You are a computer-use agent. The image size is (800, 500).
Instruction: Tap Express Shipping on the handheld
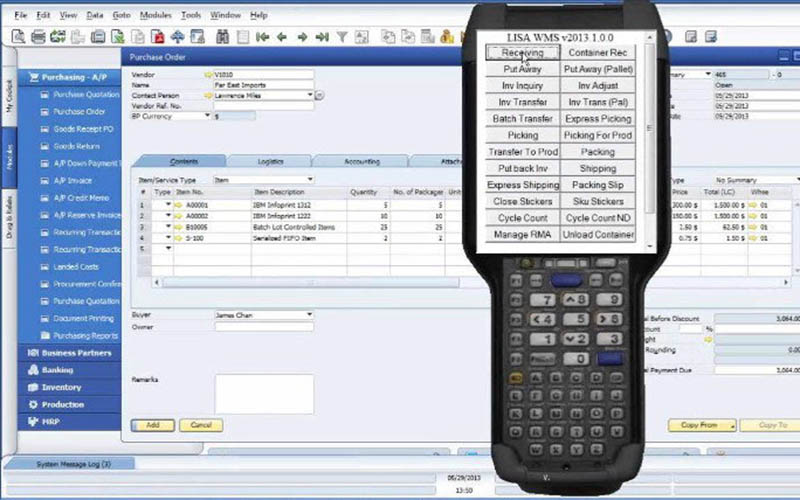tap(522, 185)
